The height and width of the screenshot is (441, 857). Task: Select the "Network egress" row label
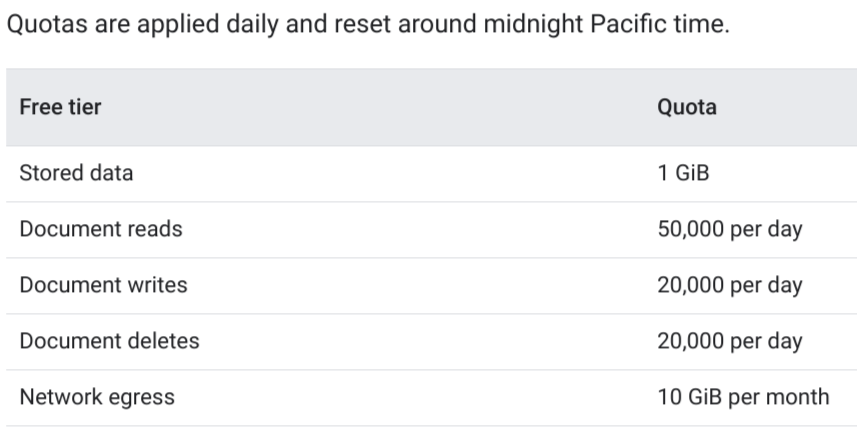coord(97,397)
